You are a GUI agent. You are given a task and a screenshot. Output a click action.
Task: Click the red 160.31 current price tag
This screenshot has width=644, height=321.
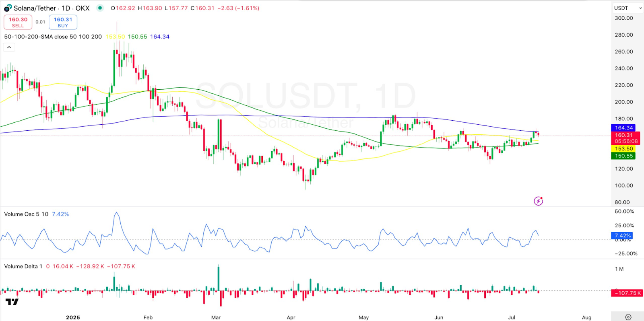[625, 138]
